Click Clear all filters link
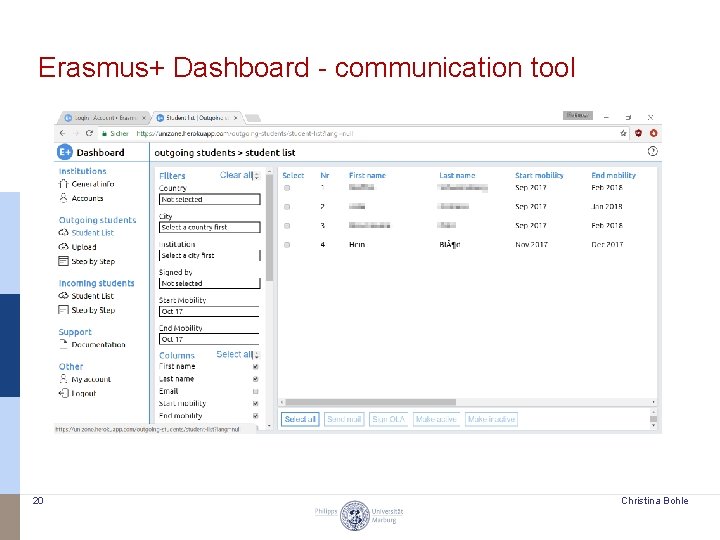This screenshot has height=540, width=720. click(x=236, y=175)
